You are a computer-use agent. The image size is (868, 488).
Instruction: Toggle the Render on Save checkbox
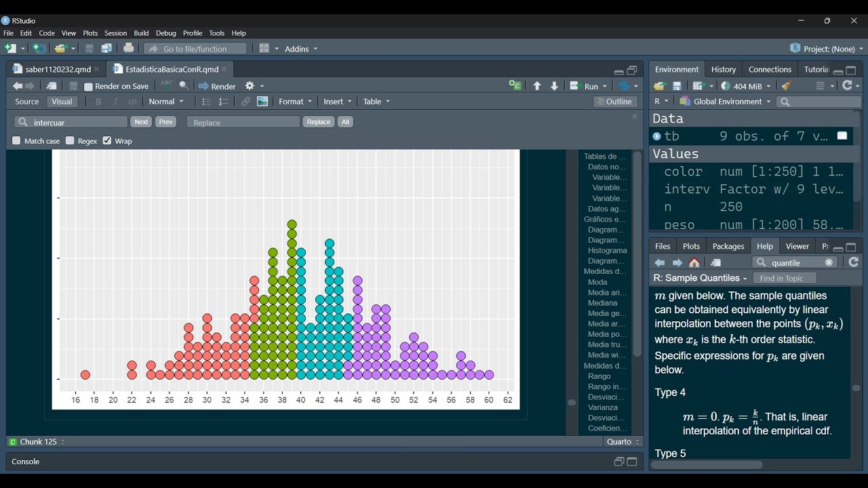point(88,87)
